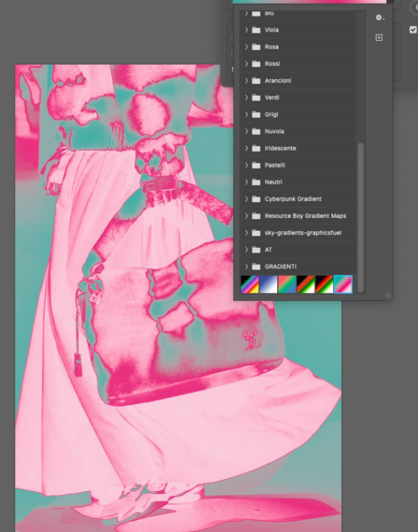Expand the Viola gradient folder

tap(246, 30)
